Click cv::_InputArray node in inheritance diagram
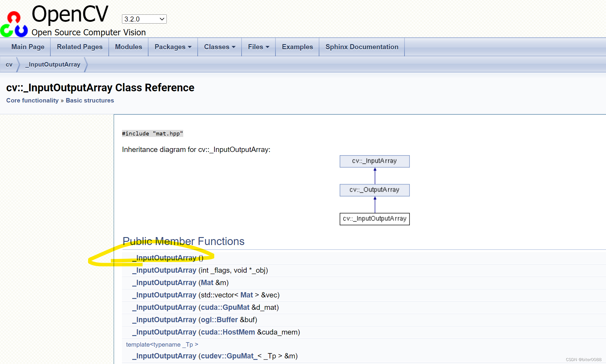Image resolution: width=606 pixels, height=364 pixels. (x=374, y=161)
